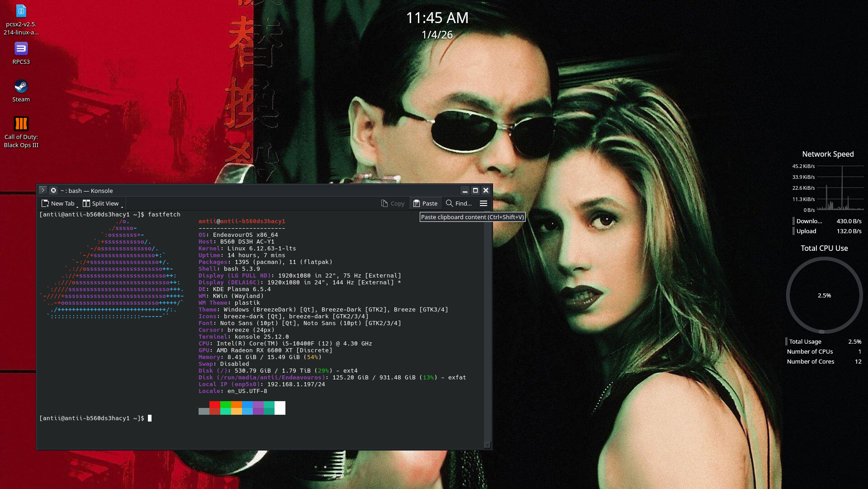Click the 'Kernel: Linux 6.12.63-1-lts' line

pos(247,248)
